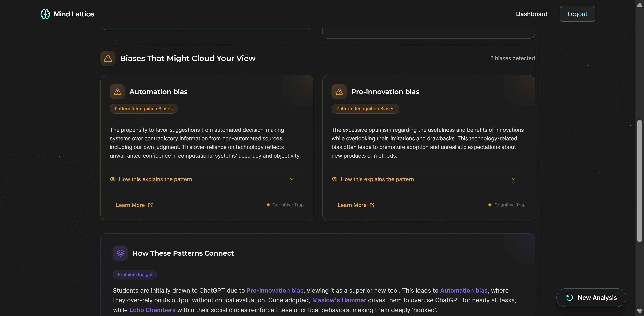Click the warning icon beside Biases section heading

108,58
